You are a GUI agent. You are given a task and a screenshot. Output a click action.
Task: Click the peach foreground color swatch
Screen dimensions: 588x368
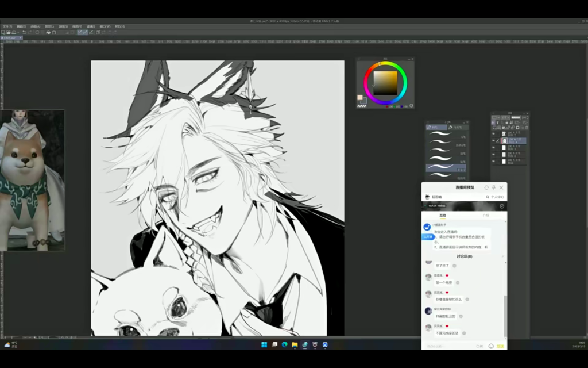point(360,97)
